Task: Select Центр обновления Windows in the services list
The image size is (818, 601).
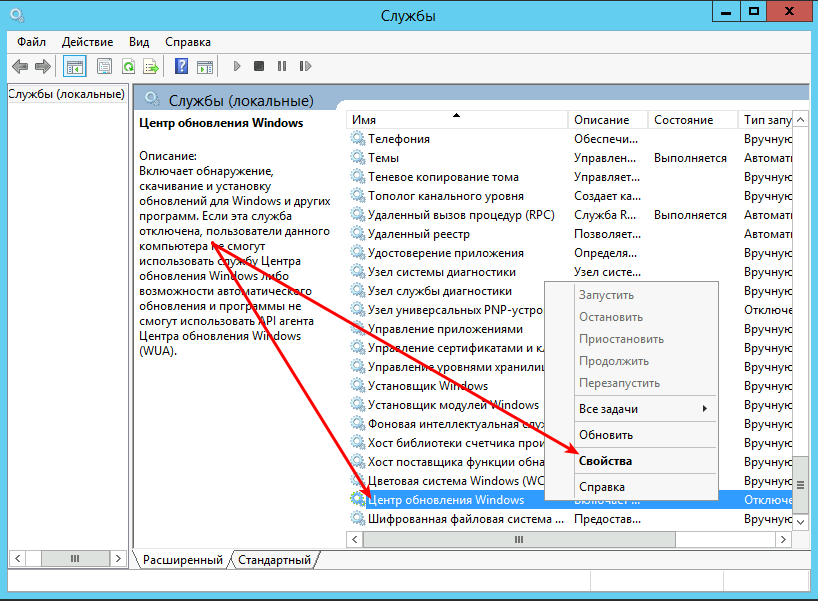Action: click(446, 500)
